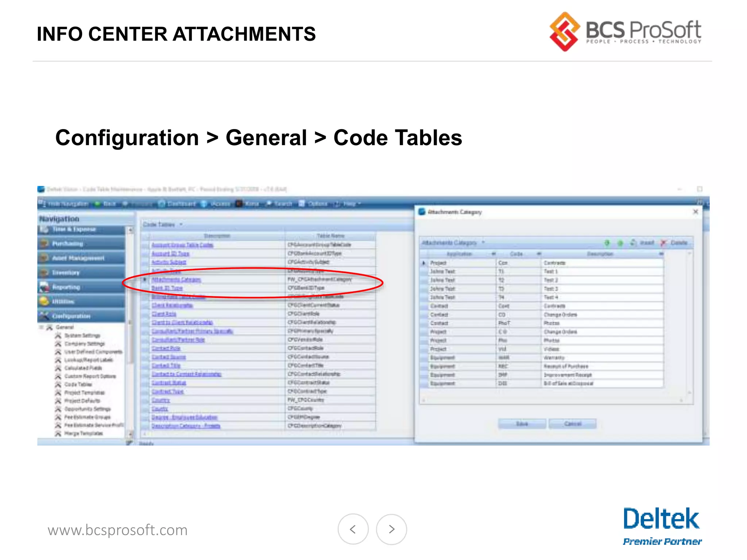Viewport: 747px width, 560px height.
Task: Go to the previous slide arrow button
Action: [353, 529]
